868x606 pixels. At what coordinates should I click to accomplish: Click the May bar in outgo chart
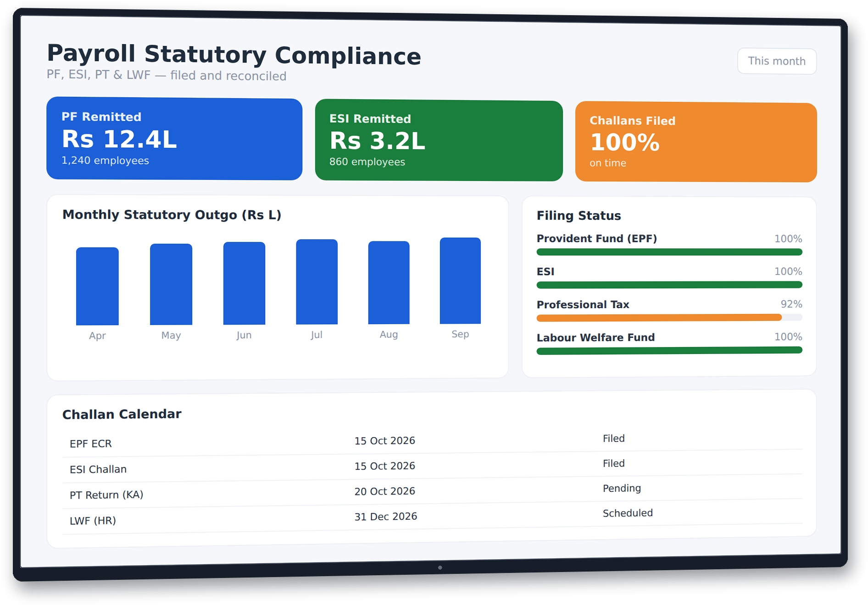click(x=171, y=284)
